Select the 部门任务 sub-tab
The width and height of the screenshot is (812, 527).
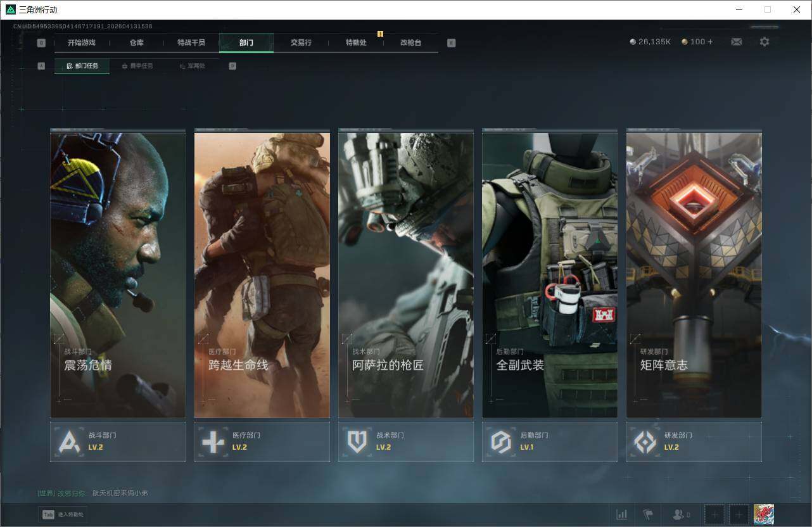[x=82, y=66]
